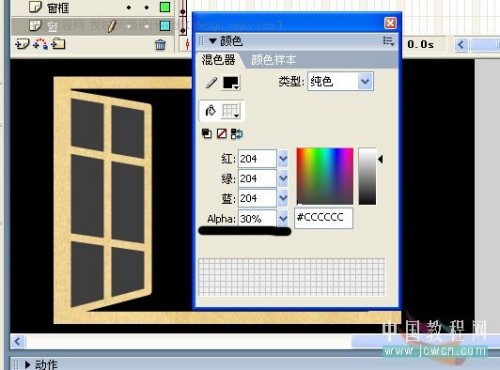Click the Swap Colors icon

[x=237, y=134]
